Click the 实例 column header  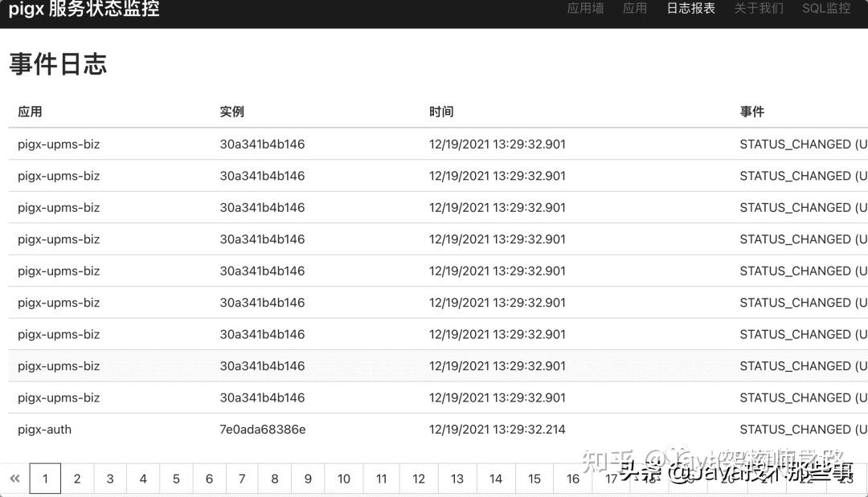coord(232,112)
